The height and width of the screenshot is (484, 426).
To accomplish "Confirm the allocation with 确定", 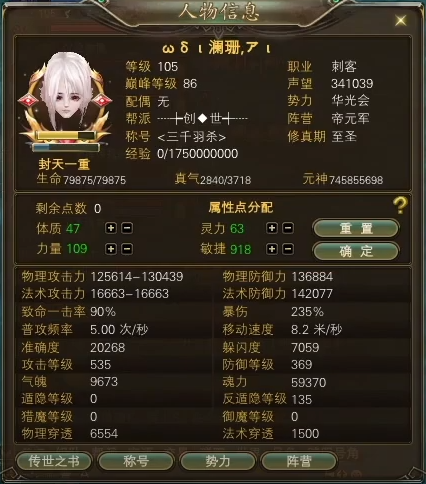I will [x=356, y=251].
